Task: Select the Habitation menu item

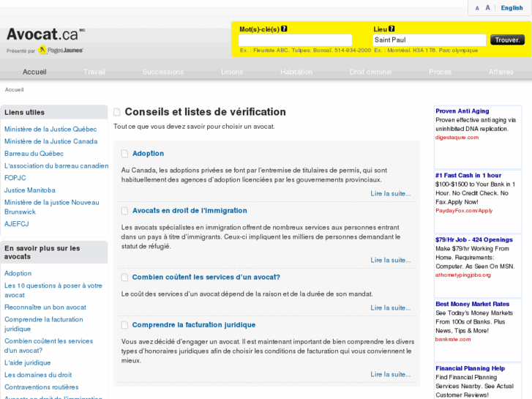Action: pos(296,72)
